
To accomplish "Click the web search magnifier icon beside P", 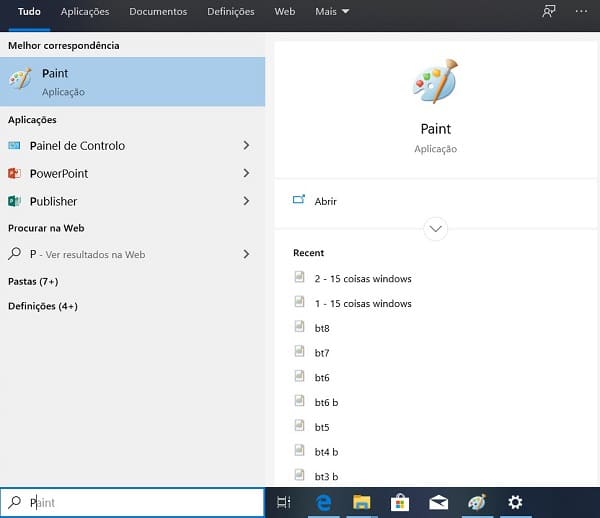I will coord(15,254).
